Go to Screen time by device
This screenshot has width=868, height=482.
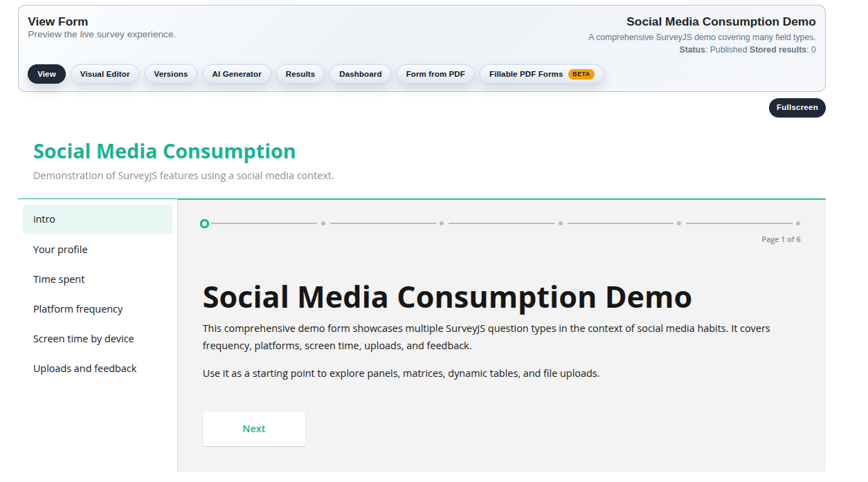[x=83, y=339]
